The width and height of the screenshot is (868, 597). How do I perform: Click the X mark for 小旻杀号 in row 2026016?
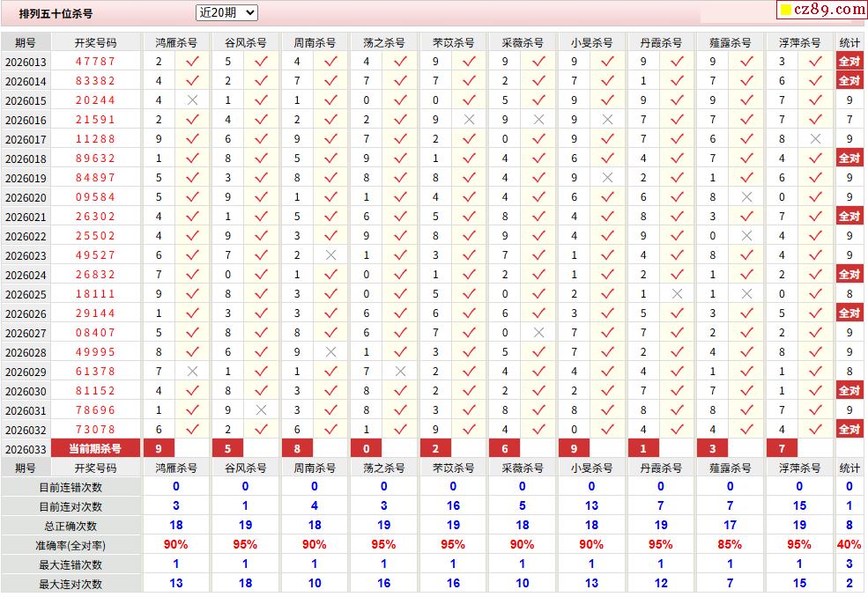[607, 120]
